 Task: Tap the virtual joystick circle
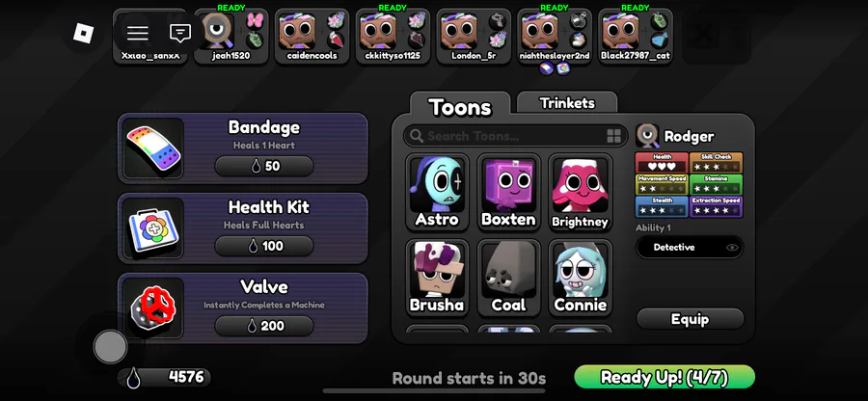click(x=110, y=347)
